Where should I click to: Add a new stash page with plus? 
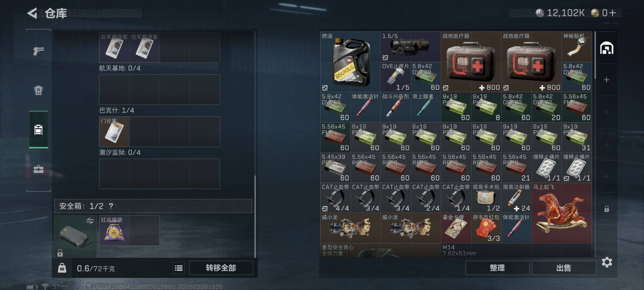point(606,80)
